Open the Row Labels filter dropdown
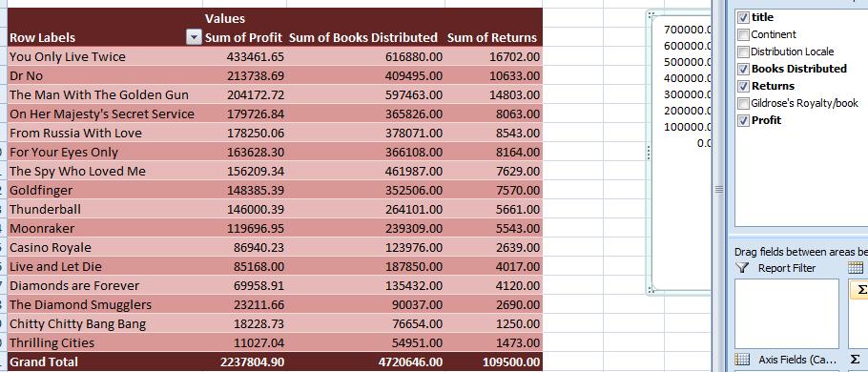The image size is (868, 372). pyautogui.click(x=194, y=37)
